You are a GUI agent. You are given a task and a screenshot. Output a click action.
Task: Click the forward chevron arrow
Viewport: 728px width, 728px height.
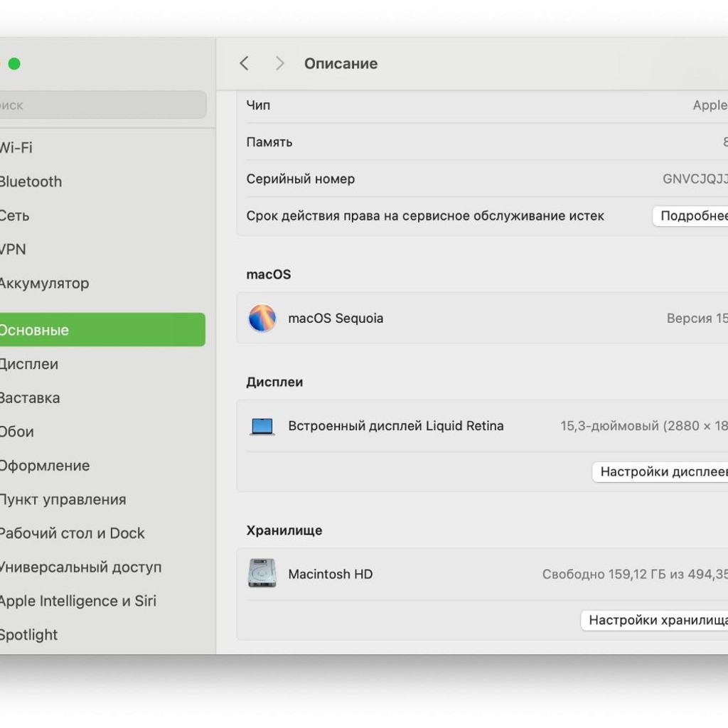click(x=279, y=63)
